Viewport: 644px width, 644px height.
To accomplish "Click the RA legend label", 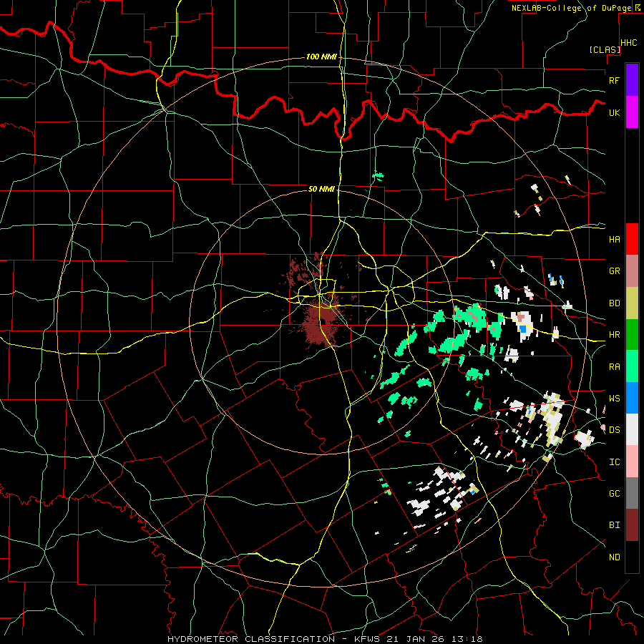I will [x=614, y=367].
